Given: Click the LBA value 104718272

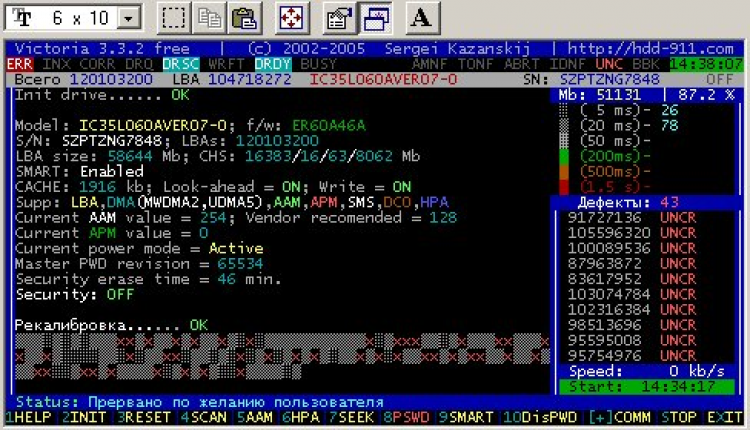Looking at the screenshot, I should point(250,79).
